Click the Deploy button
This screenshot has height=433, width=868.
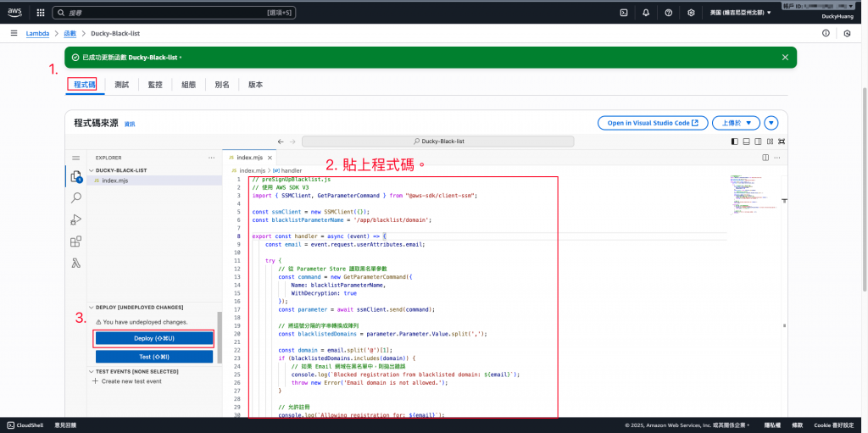(154, 338)
